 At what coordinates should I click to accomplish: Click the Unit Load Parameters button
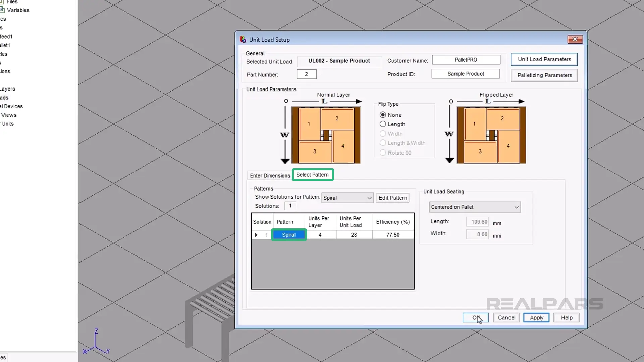pos(544,59)
